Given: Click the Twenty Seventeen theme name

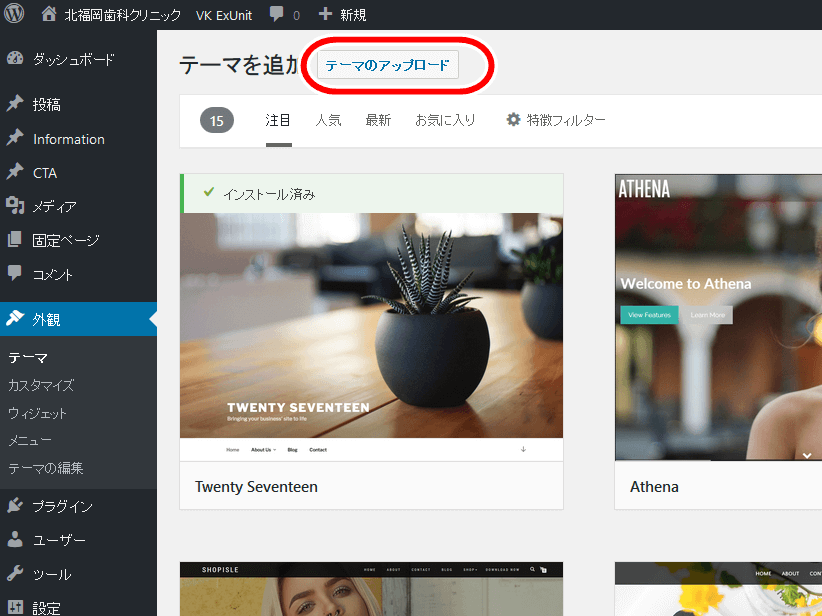Looking at the screenshot, I should point(256,487).
